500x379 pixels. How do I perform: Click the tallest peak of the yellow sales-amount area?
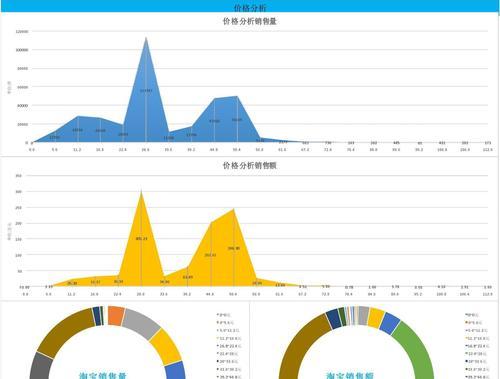pyautogui.click(x=141, y=192)
